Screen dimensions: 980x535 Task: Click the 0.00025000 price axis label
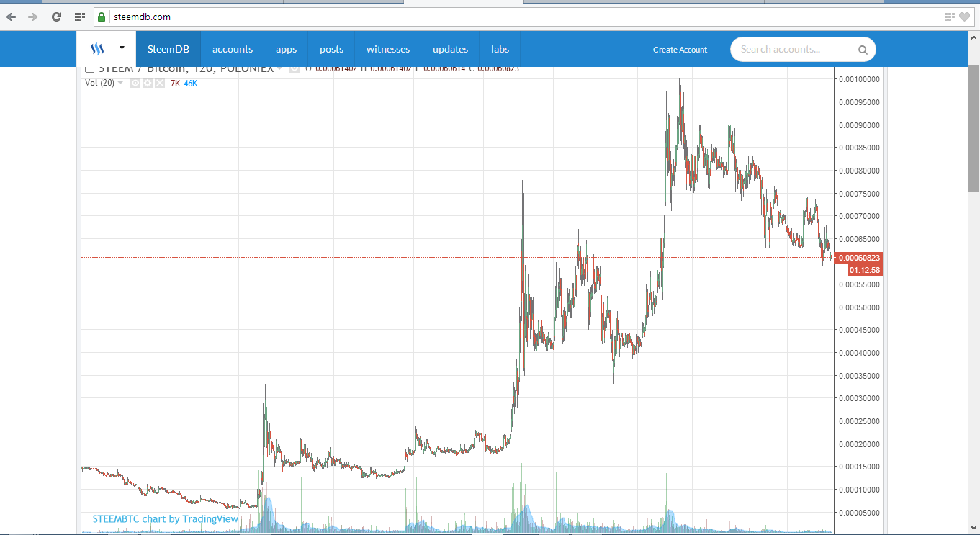point(860,421)
